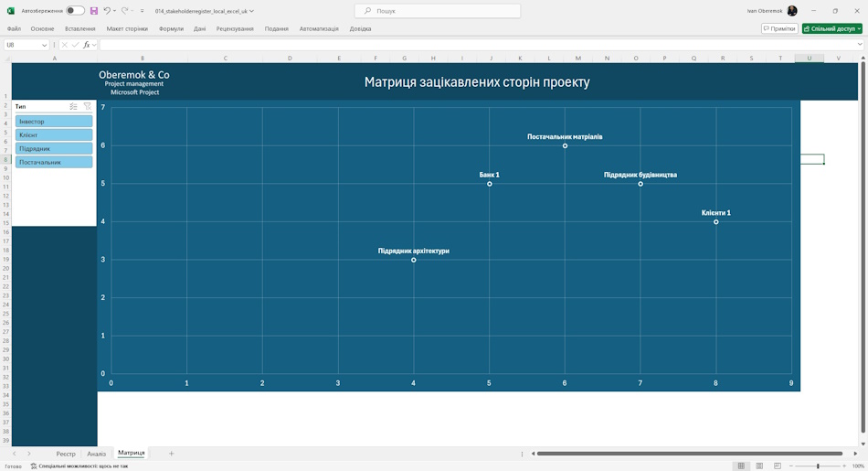Click the Insert Function fx icon
The width and height of the screenshot is (868, 471).
click(87, 45)
